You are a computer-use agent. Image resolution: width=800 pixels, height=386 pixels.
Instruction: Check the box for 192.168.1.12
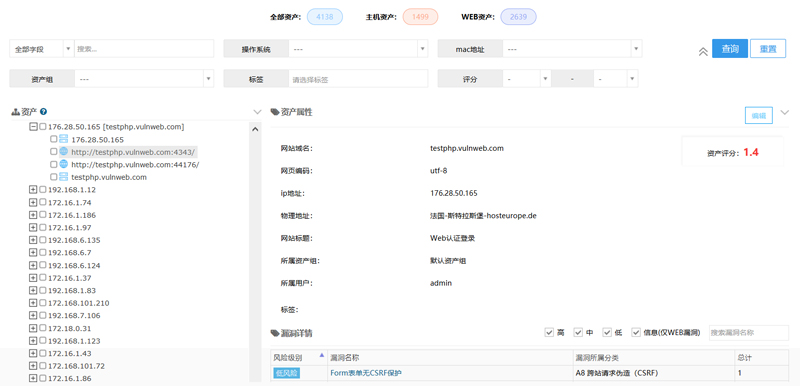43,190
